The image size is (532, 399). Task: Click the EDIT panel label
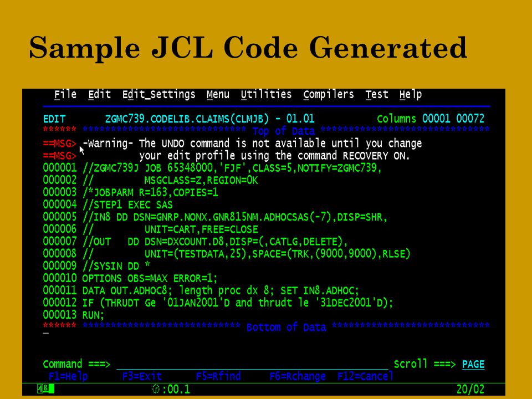[54, 119]
